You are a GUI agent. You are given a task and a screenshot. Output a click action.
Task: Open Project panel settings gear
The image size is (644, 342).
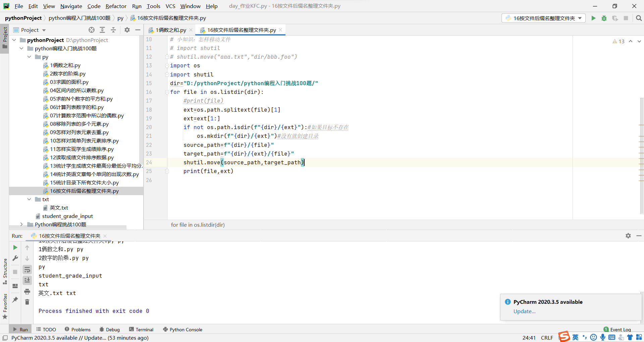click(x=127, y=30)
